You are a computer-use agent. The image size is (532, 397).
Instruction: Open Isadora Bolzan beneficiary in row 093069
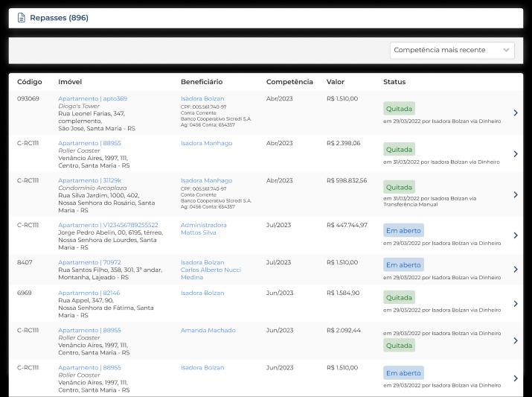click(202, 98)
